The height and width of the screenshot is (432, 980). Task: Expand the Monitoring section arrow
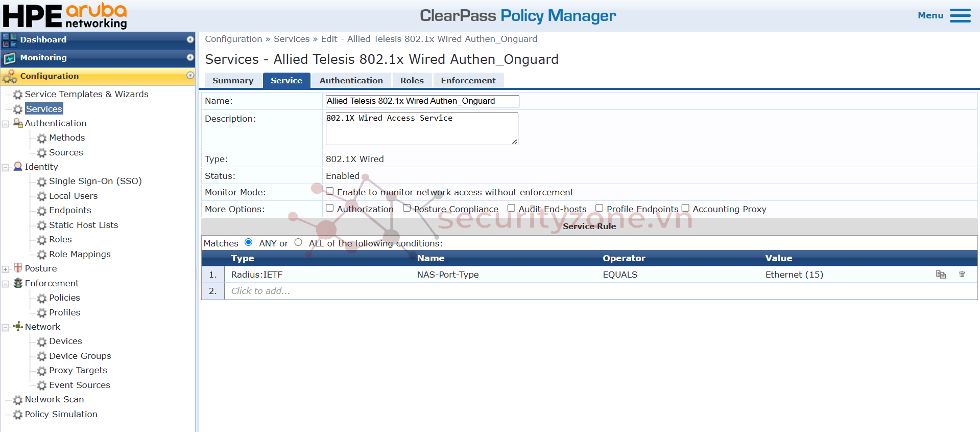[190, 57]
